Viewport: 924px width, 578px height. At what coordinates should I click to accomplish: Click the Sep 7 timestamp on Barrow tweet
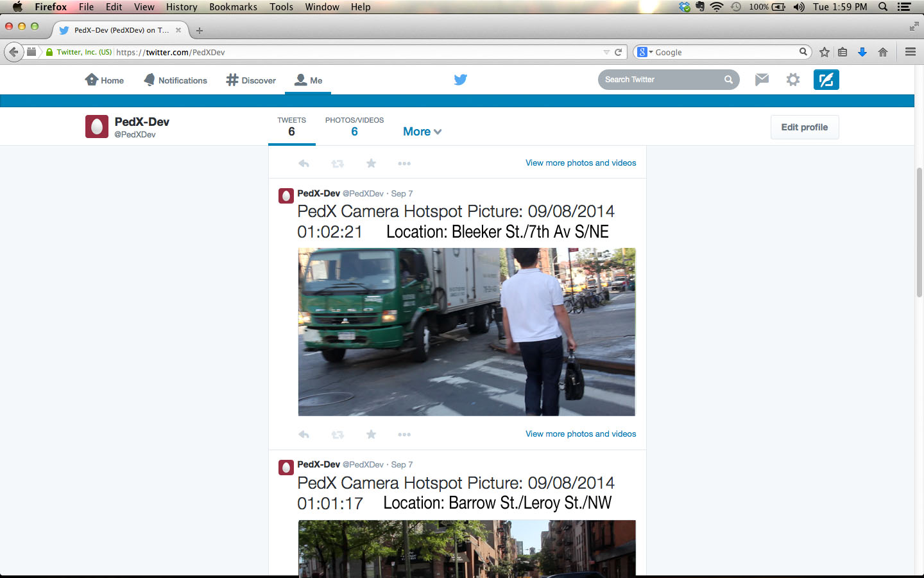[402, 464]
